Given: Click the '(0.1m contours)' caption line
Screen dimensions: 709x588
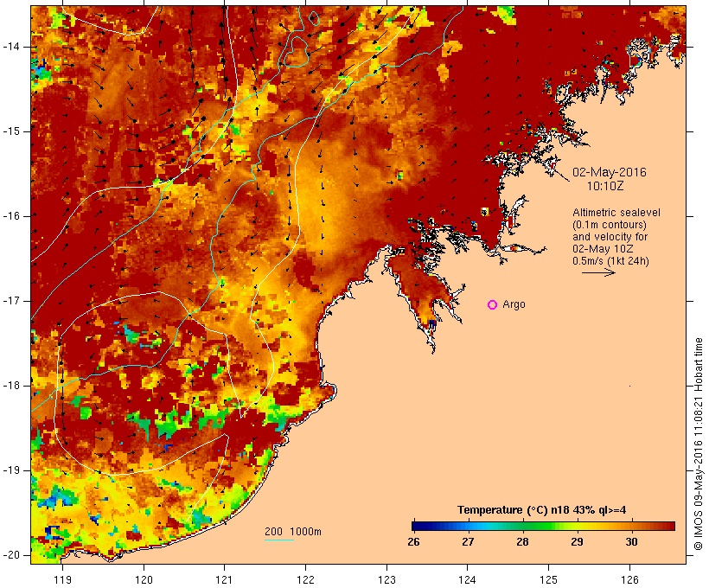Looking at the screenshot, I should click(x=610, y=224).
